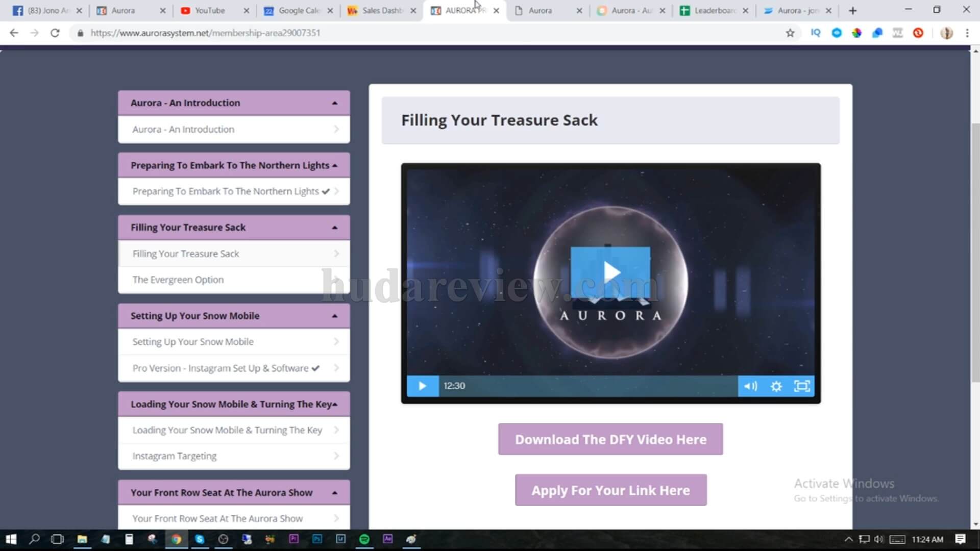This screenshot has height=551, width=980.
Task: Open Windows search from taskbar
Action: (34, 539)
